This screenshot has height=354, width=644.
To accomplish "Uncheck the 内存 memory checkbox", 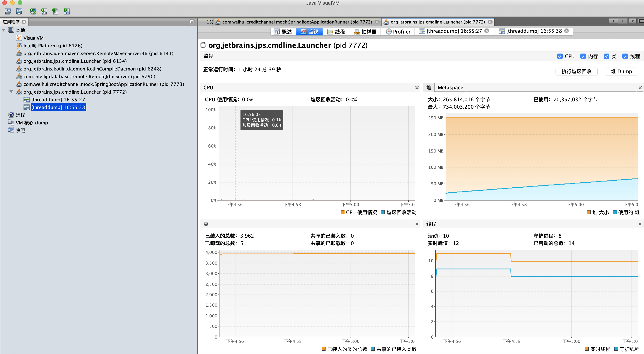I will 583,56.
